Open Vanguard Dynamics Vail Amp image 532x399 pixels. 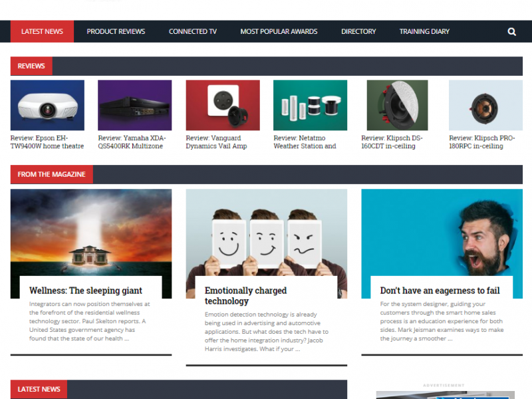(223, 105)
